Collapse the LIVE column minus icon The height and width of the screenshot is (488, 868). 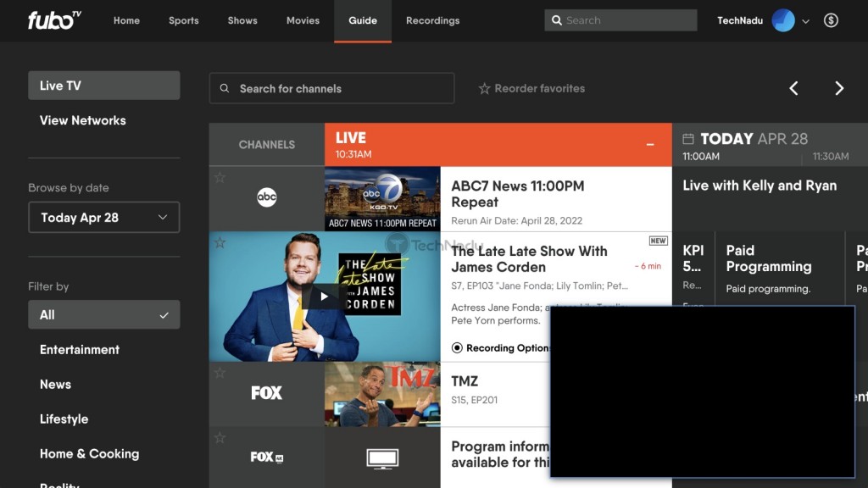tap(650, 145)
